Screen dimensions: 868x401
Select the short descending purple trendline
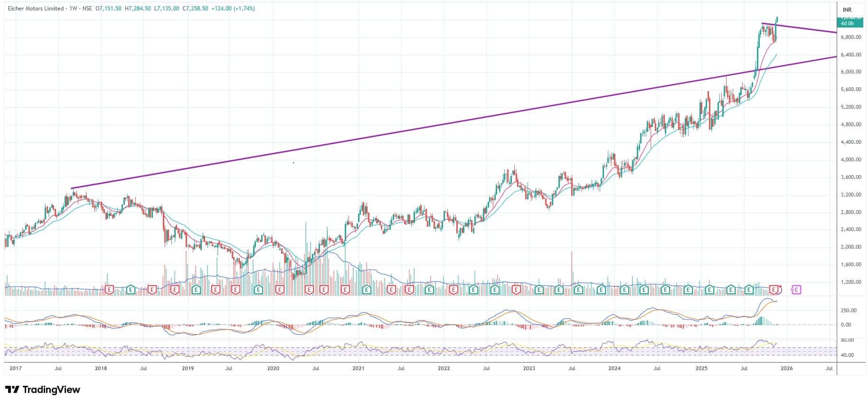tap(807, 28)
